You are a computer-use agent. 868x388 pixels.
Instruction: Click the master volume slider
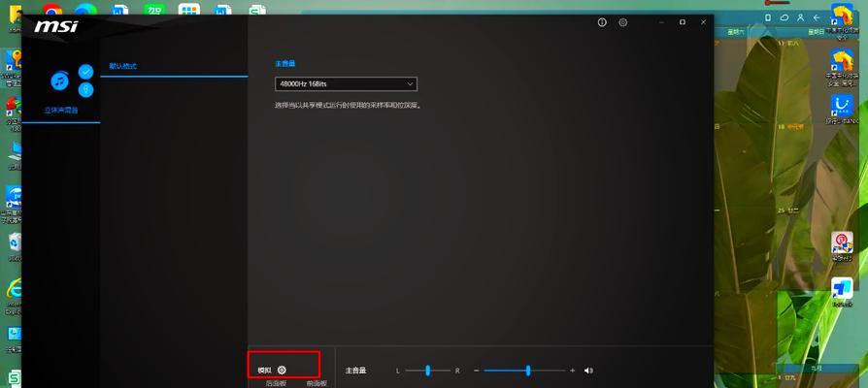coord(525,371)
